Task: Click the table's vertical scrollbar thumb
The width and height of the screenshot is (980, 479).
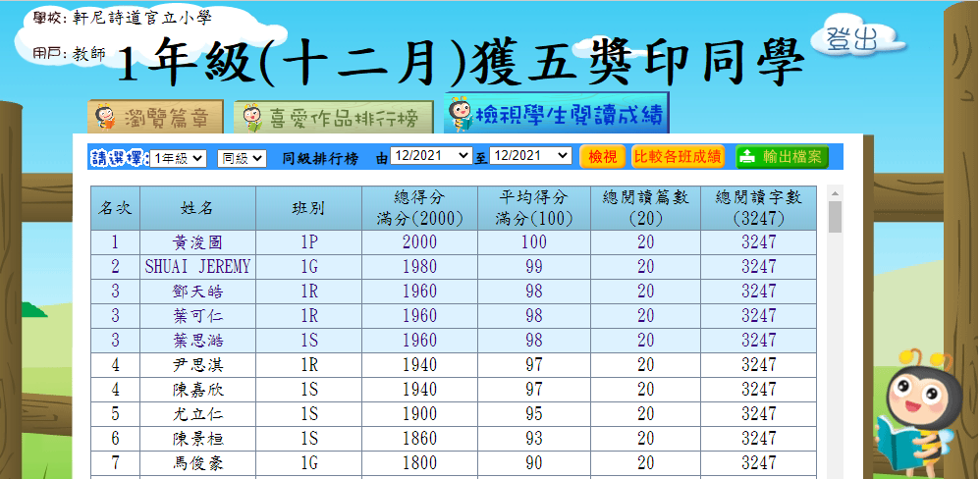Action: (835, 217)
